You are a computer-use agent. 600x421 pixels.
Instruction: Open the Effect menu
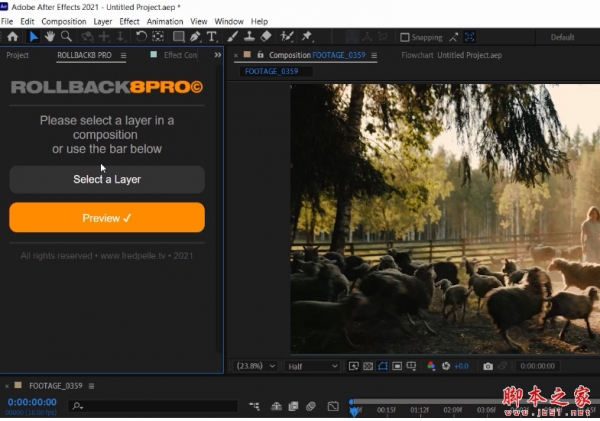pos(129,21)
